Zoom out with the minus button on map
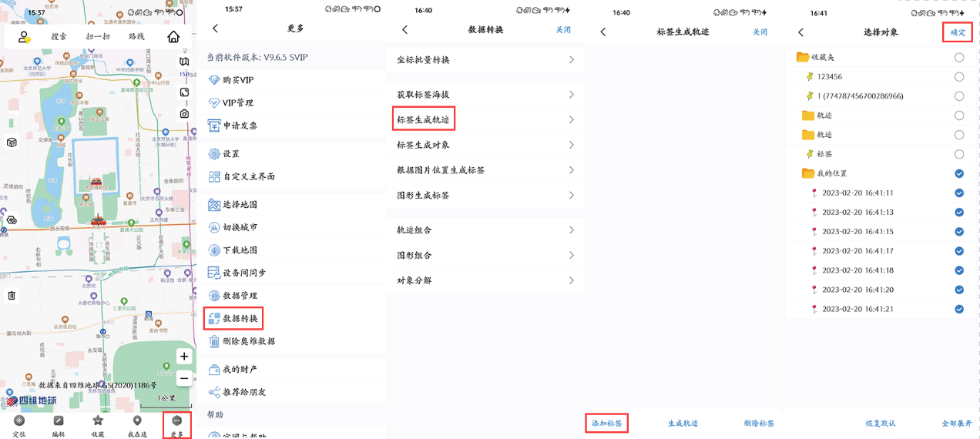This screenshot has width=980, height=439. pyautogui.click(x=183, y=378)
